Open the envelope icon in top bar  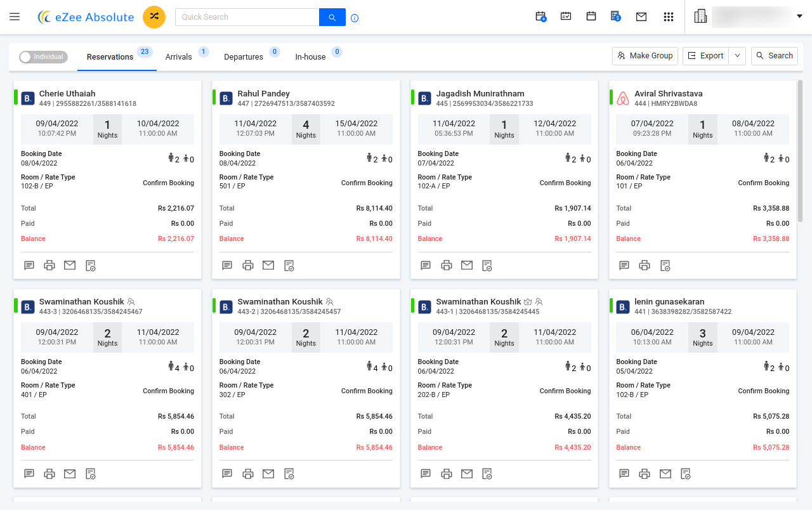coord(641,17)
